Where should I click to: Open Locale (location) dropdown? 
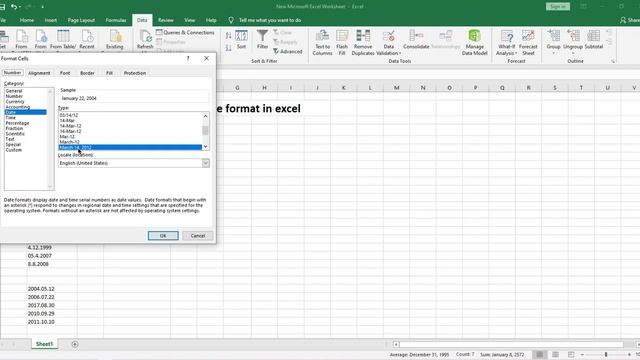pos(205,163)
